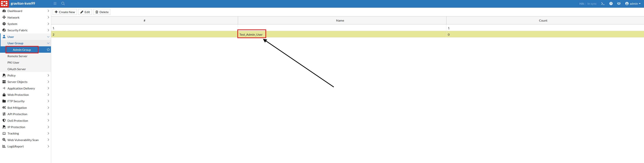Click the Tracking laptop icon
The width and height of the screenshot is (644, 163).
[x=4, y=133]
